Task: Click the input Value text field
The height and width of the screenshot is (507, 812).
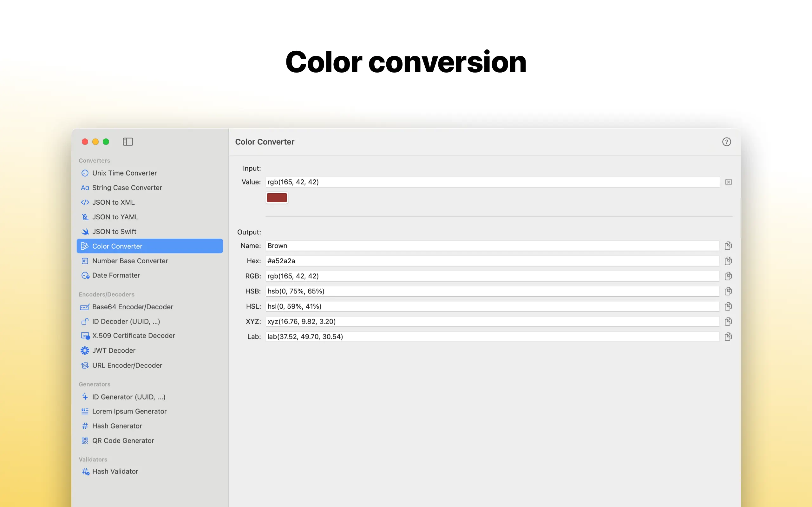Action: click(492, 182)
